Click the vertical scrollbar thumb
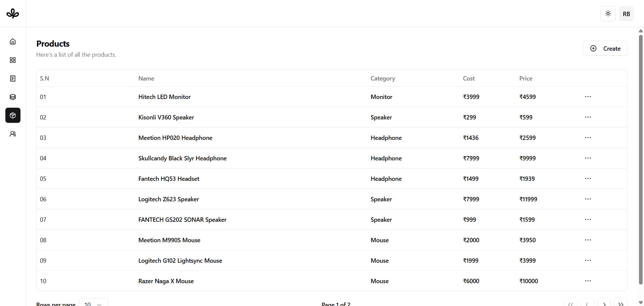 coord(641,159)
